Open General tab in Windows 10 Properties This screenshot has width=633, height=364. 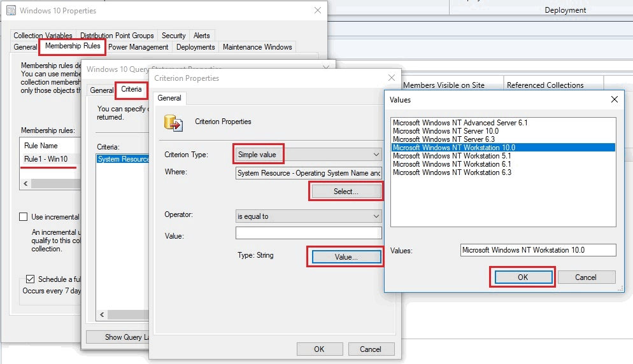[x=25, y=47]
